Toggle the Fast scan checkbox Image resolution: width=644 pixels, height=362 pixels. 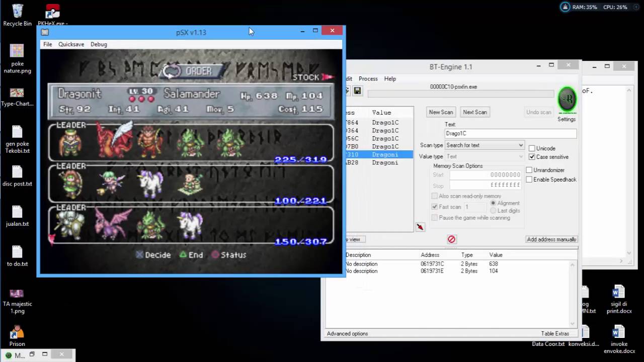click(x=435, y=207)
